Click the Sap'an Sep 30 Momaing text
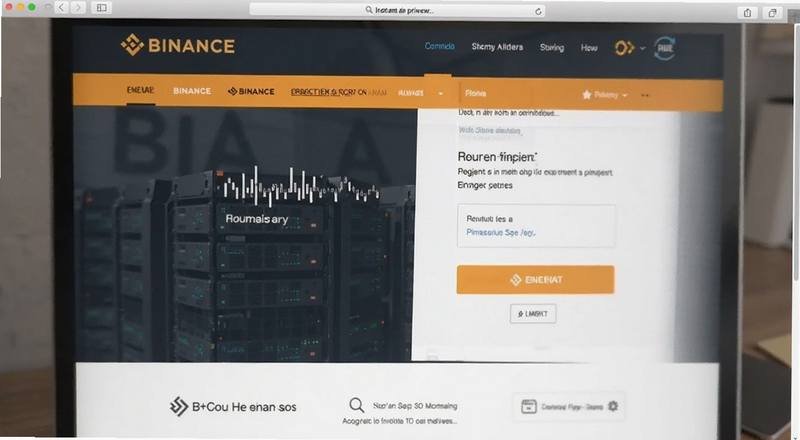 [415, 406]
